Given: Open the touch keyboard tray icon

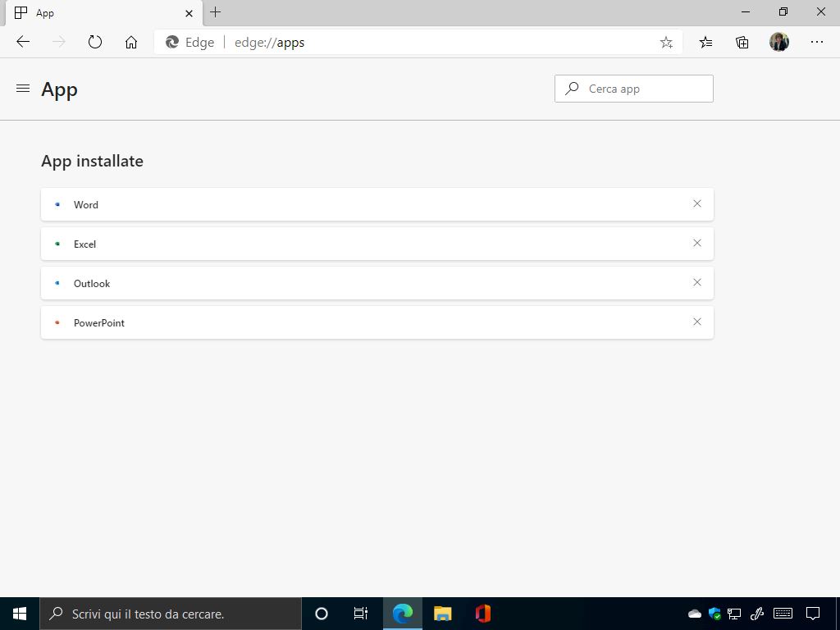Looking at the screenshot, I should (783, 614).
